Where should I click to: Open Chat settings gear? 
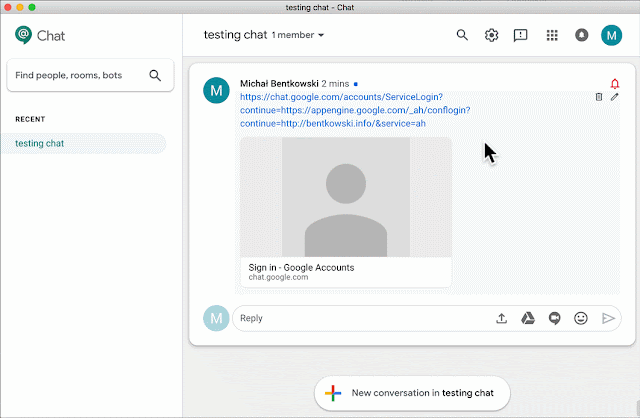pos(491,35)
